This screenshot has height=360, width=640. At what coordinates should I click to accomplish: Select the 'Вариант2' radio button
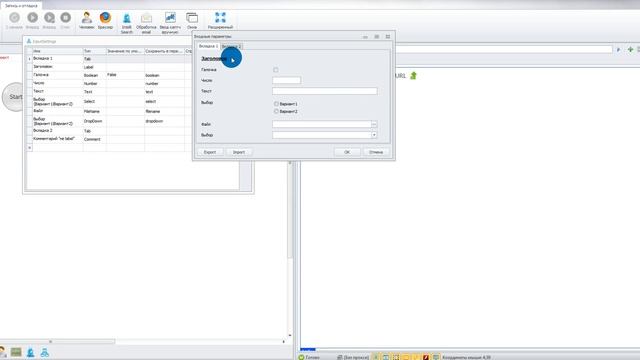276,111
